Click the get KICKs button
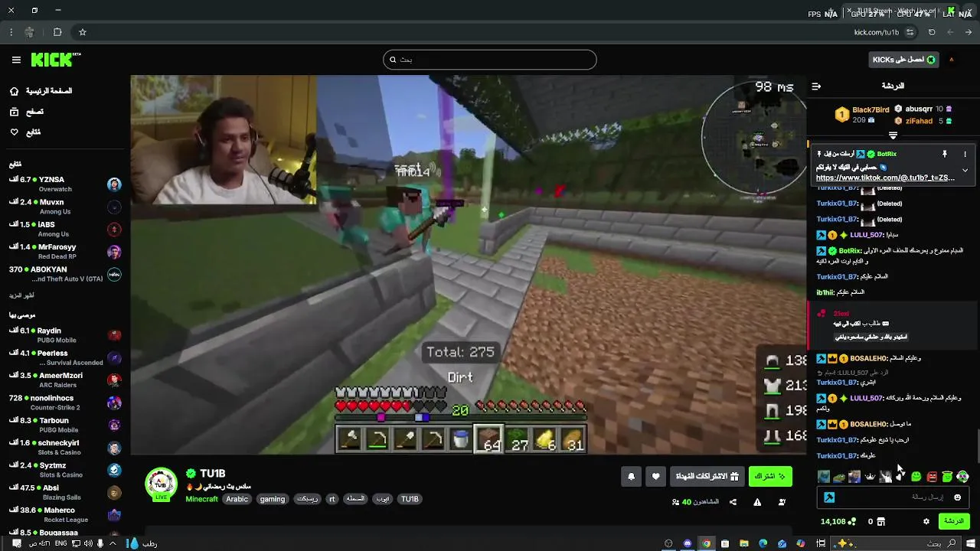The image size is (980, 551). [903, 60]
